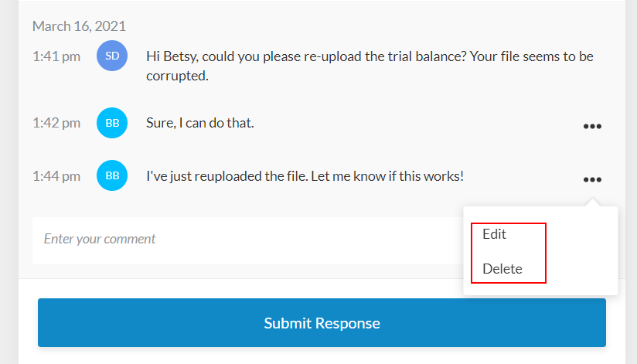
Task: Click the 'Hi Betsy' message from SD
Action: pyautogui.click(x=370, y=66)
